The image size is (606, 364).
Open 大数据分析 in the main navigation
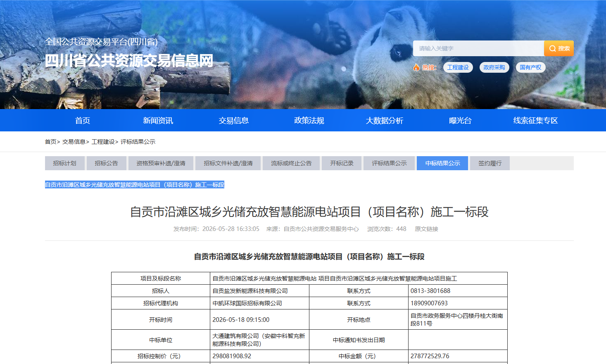(x=385, y=121)
